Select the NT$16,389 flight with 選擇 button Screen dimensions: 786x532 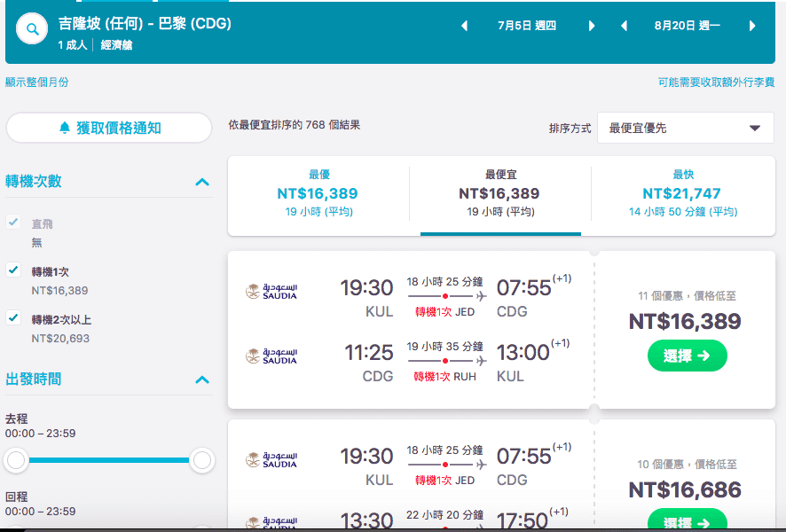click(688, 356)
